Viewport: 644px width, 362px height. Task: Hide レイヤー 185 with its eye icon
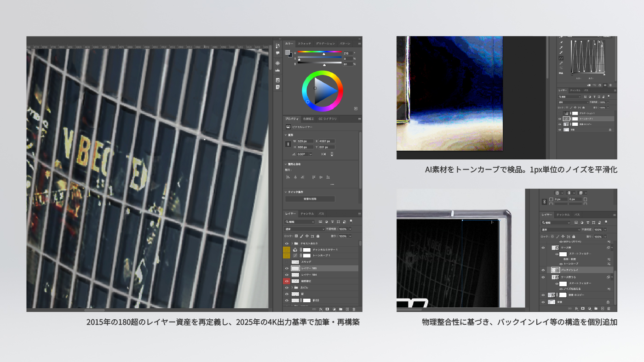pyautogui.click(x=287, y=268)
